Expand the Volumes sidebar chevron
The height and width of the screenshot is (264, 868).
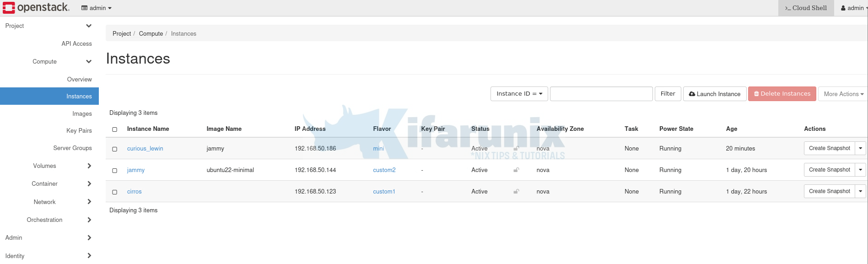click(89, 166)
